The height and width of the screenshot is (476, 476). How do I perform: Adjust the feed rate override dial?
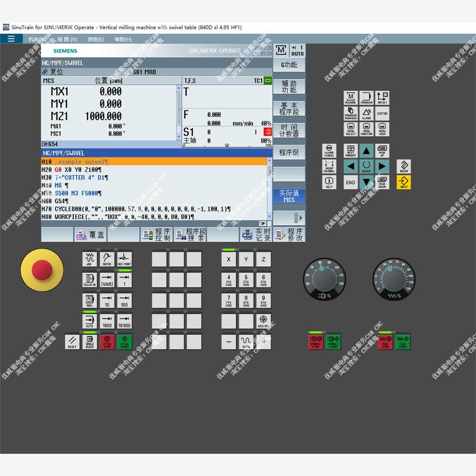point(394,279)
